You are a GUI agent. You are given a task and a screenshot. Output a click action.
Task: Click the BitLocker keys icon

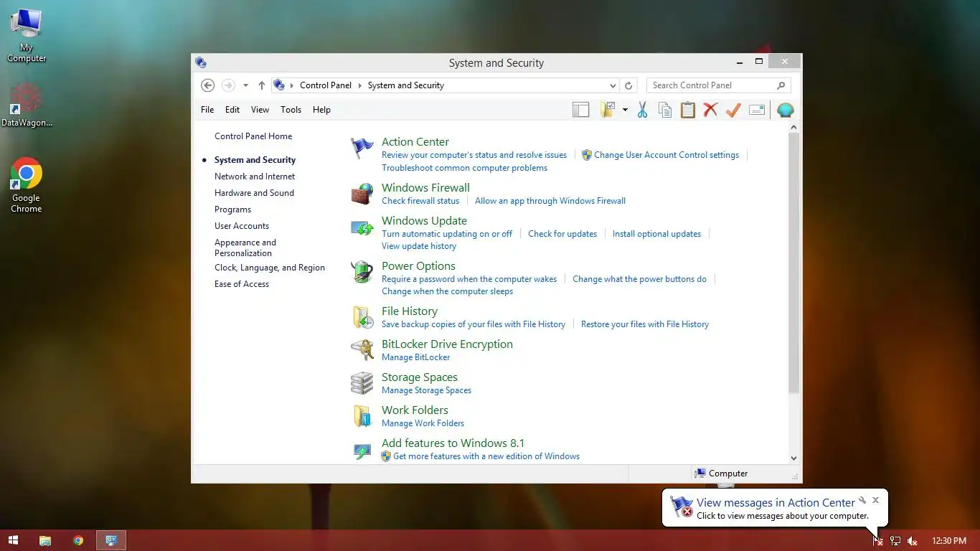(x=362, y=350)
